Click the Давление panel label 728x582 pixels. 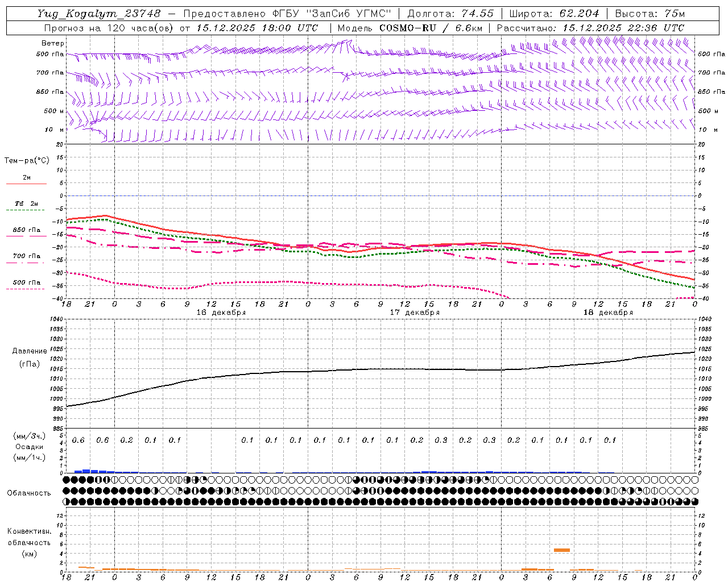[x=30, y=351]
